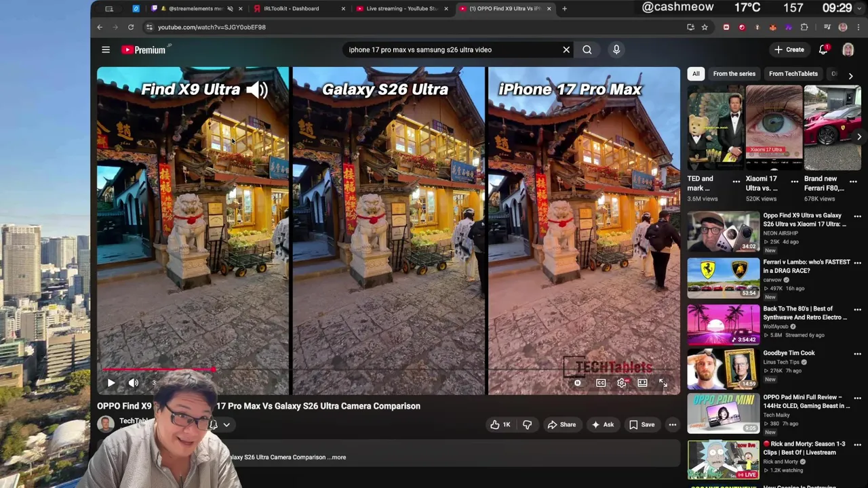Open more actions under the video
This screenshot has height=488, width=868.
(673, 425)
